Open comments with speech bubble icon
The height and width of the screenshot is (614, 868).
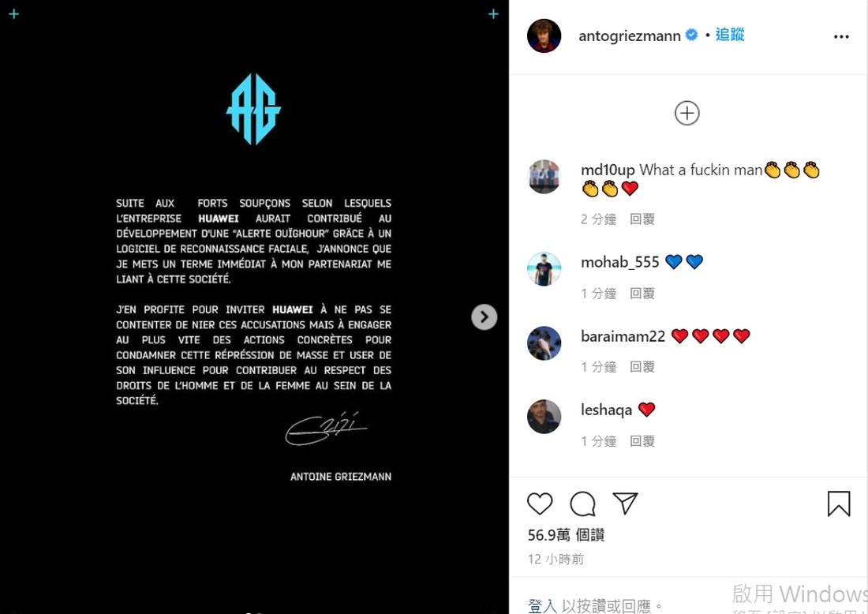(x=582, y=504)
